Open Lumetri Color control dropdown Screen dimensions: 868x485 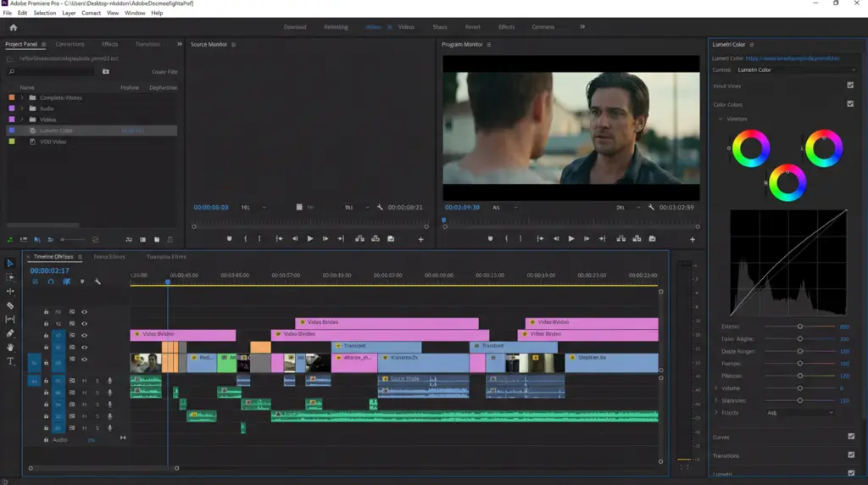[796, 70]
